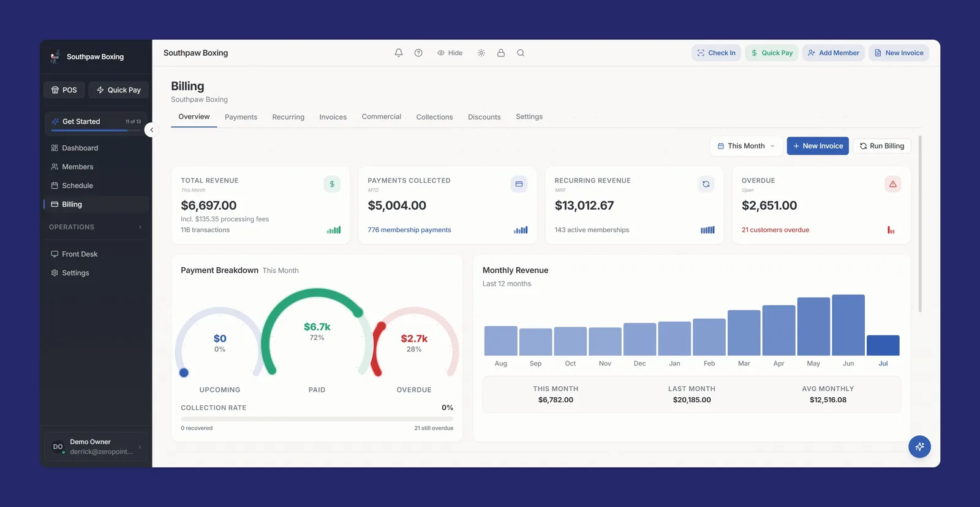Viewport: 980px width, 507px height.
Task: Open the notifications bell icon
Action: (399, 53)
